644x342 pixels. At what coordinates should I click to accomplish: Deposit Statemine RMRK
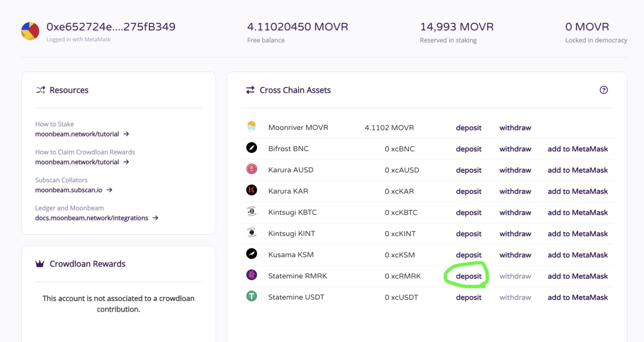click(x=469, y=276)
